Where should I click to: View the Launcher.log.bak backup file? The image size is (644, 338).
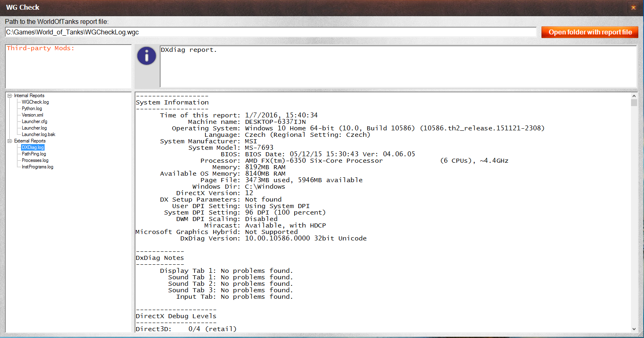tap(39, 135)
